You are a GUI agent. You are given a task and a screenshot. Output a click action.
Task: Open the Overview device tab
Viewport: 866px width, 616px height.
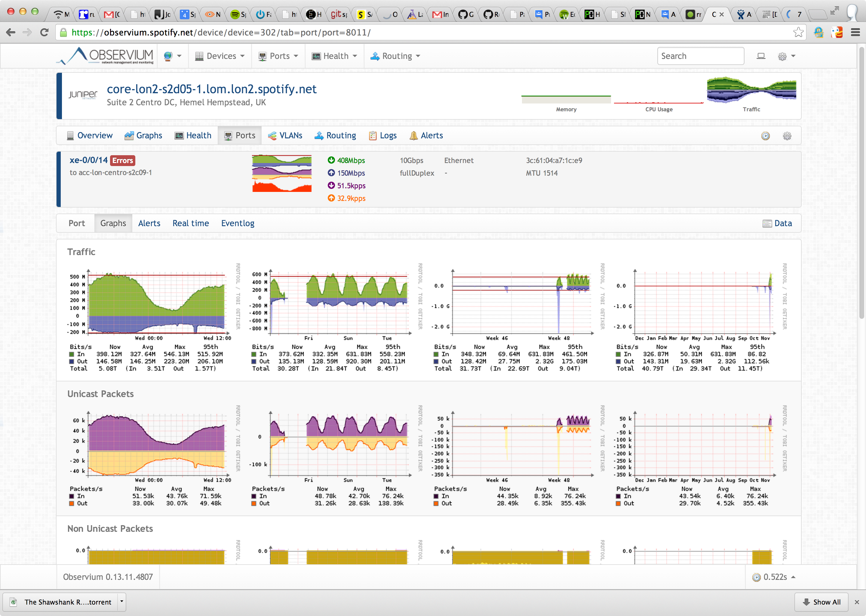90,135
